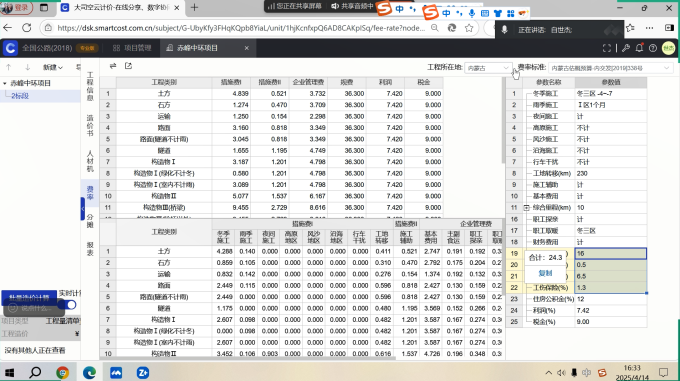Image resolution: width=680 pixels, height=381 pixels.
Task: Click the move up arrow in project panel
Action: point(9,67)
